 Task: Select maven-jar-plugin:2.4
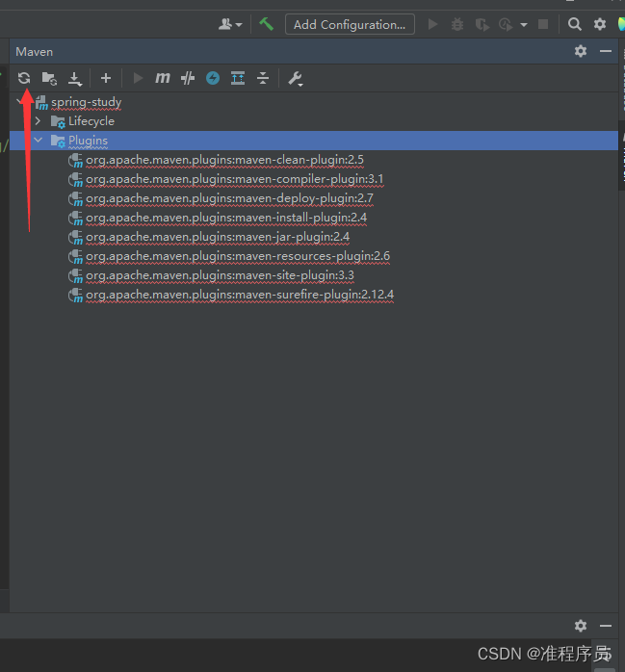pyautogui.click(x=218, y=237)
